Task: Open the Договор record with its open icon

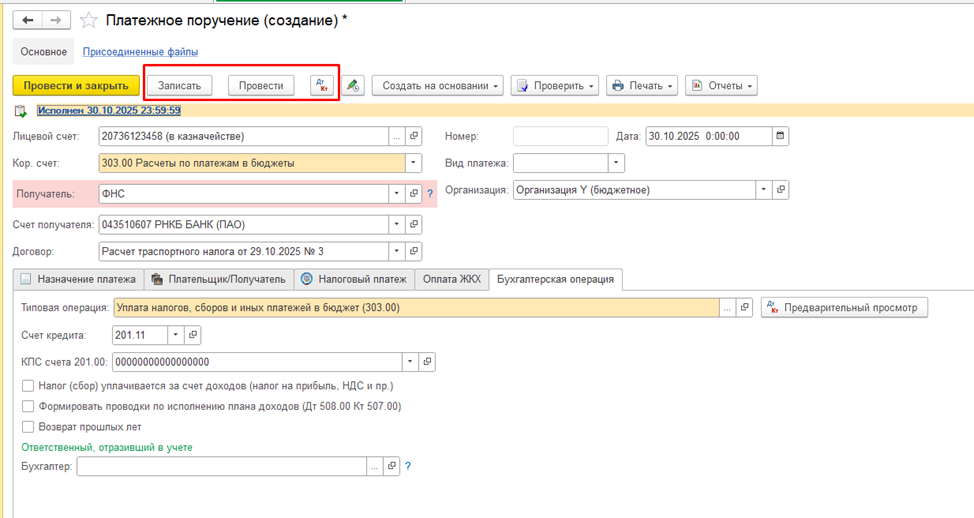Action: (x=414, y=252)
